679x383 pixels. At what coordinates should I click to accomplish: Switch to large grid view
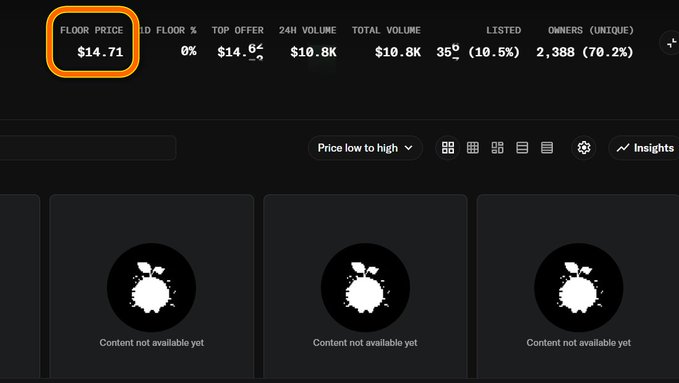(448, 148)
